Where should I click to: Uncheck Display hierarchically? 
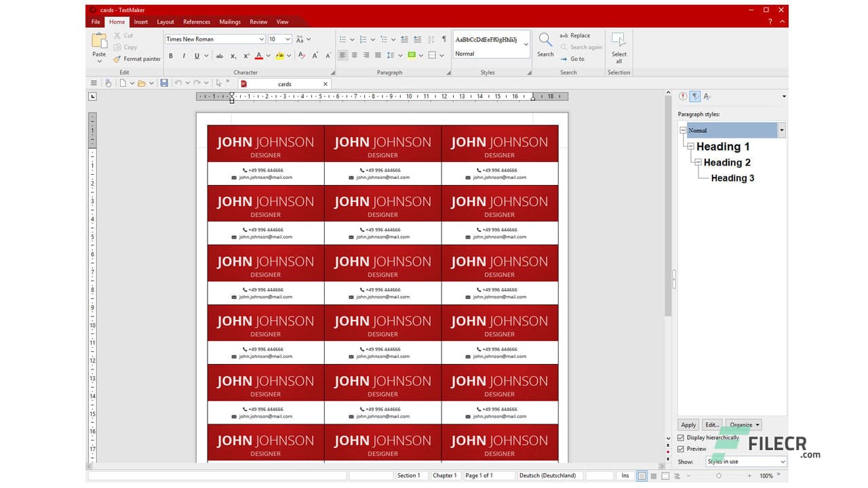pyautogui.click(x=681, y=438)
